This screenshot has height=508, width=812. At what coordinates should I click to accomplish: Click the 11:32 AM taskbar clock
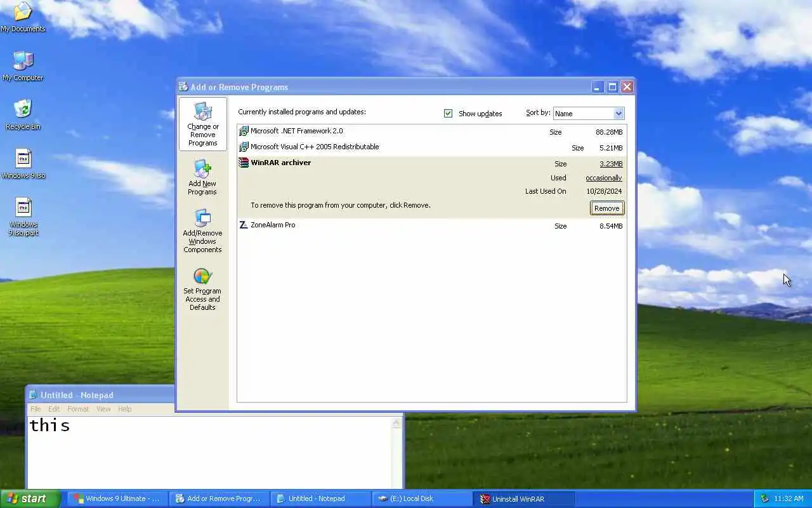coord(789,498)
